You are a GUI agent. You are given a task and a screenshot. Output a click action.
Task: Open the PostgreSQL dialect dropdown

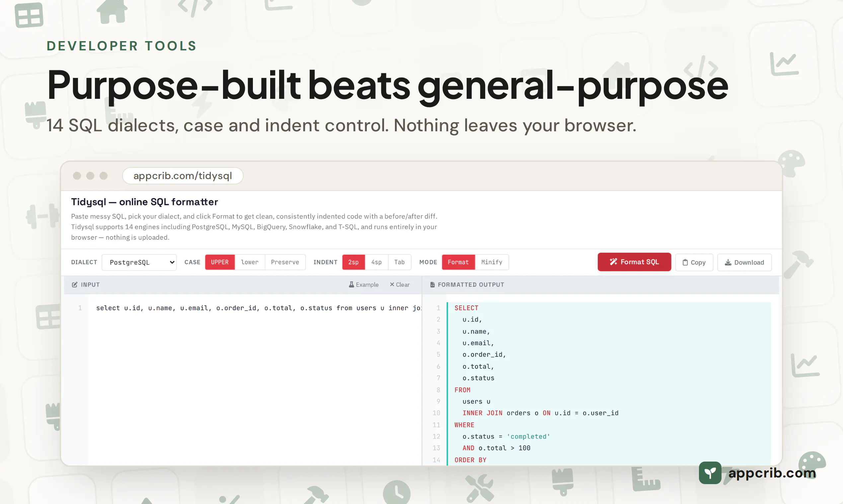click(x=139, y=262)
